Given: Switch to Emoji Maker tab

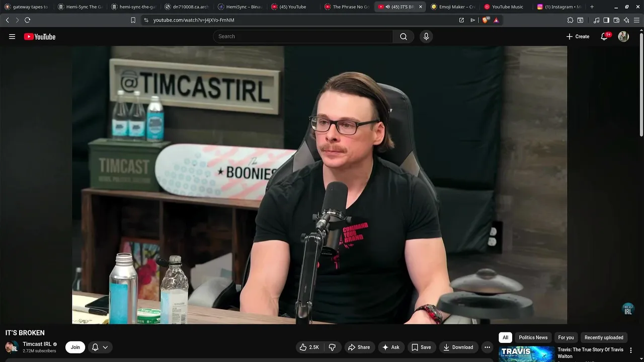Looking at the screenshot, I should pos(453,7).
